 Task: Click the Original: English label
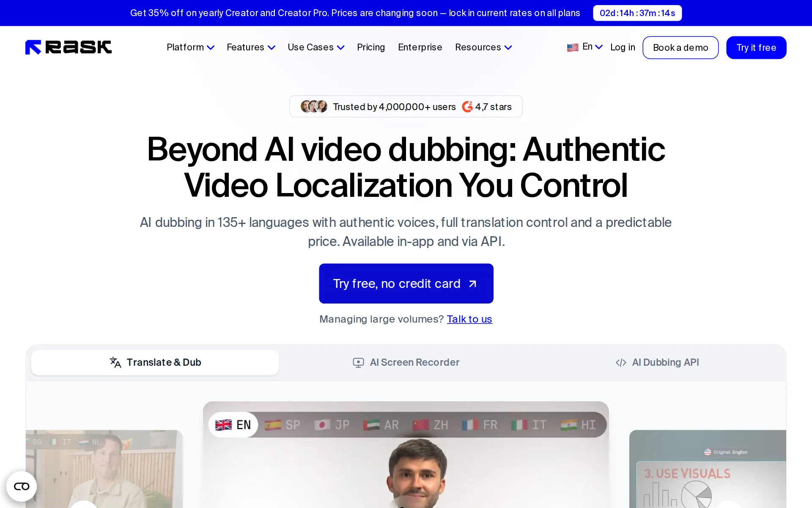(726, 452)
